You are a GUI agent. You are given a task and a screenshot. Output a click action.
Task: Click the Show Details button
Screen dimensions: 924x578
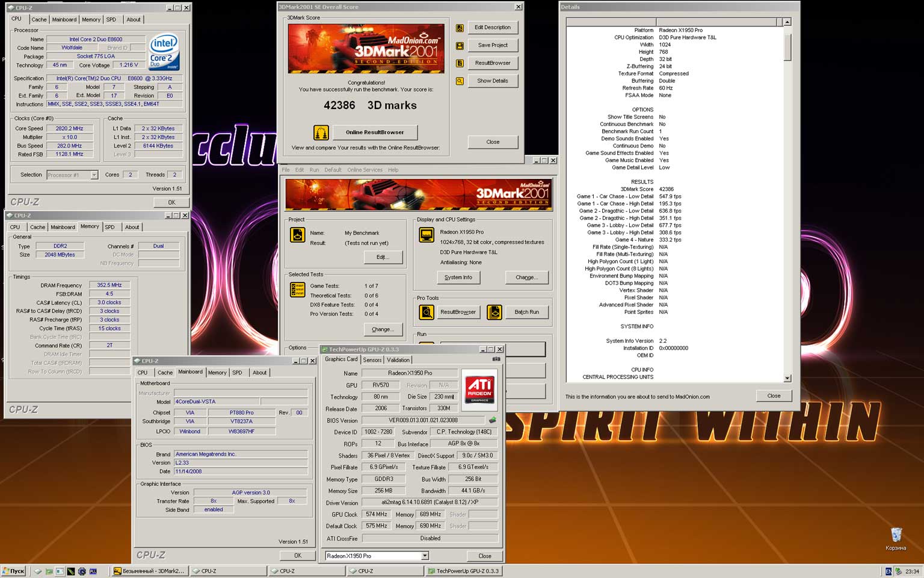(x=492, y=81)
